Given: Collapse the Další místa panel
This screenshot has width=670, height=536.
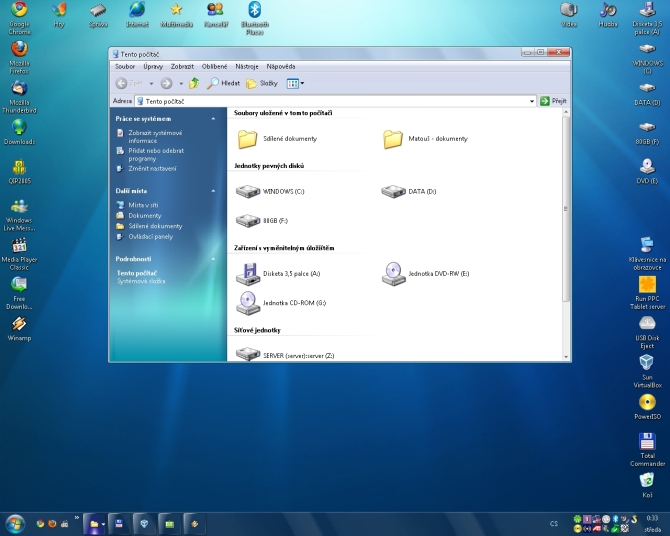Looking at the screenshot, I should (212, 190).
